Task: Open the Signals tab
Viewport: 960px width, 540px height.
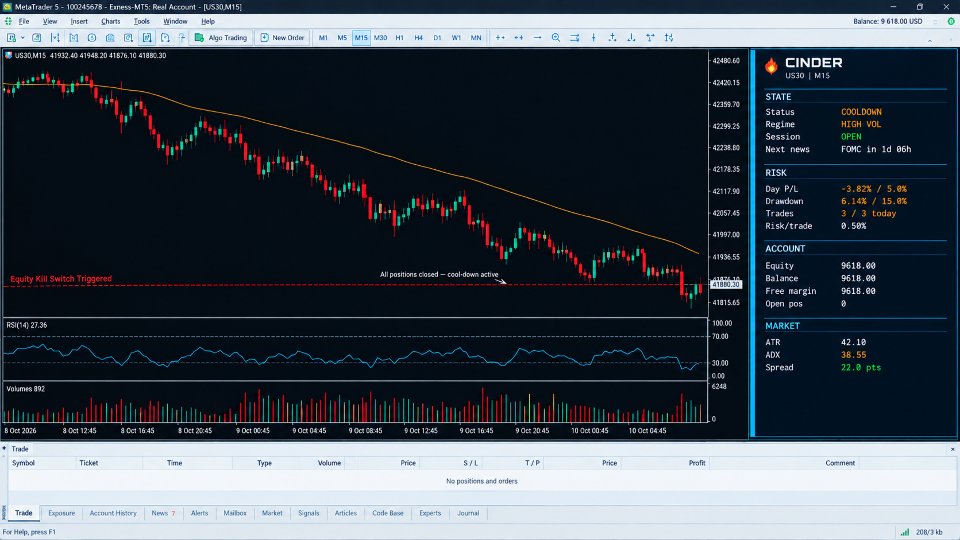Action: [x=309, y=513]
